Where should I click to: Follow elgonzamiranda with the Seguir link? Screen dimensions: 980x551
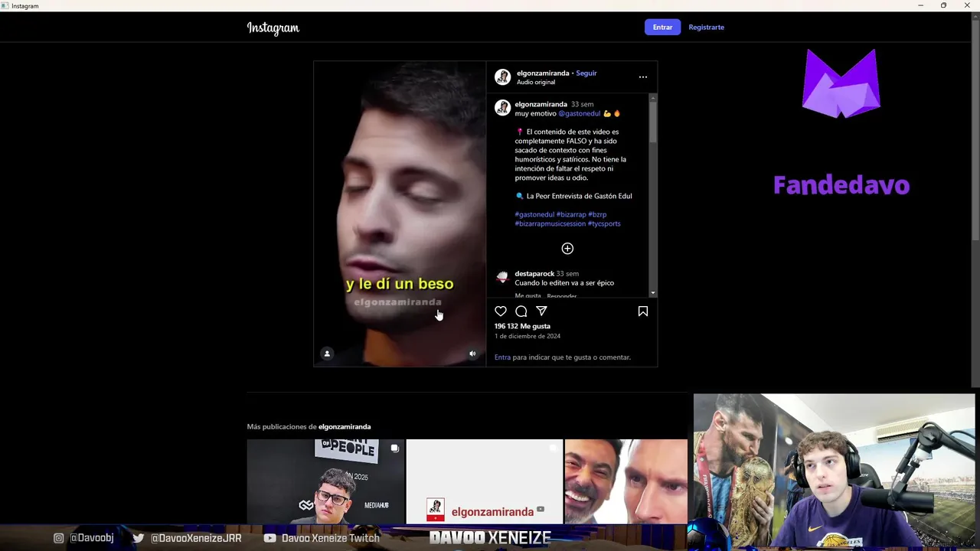tap(586, 73)
